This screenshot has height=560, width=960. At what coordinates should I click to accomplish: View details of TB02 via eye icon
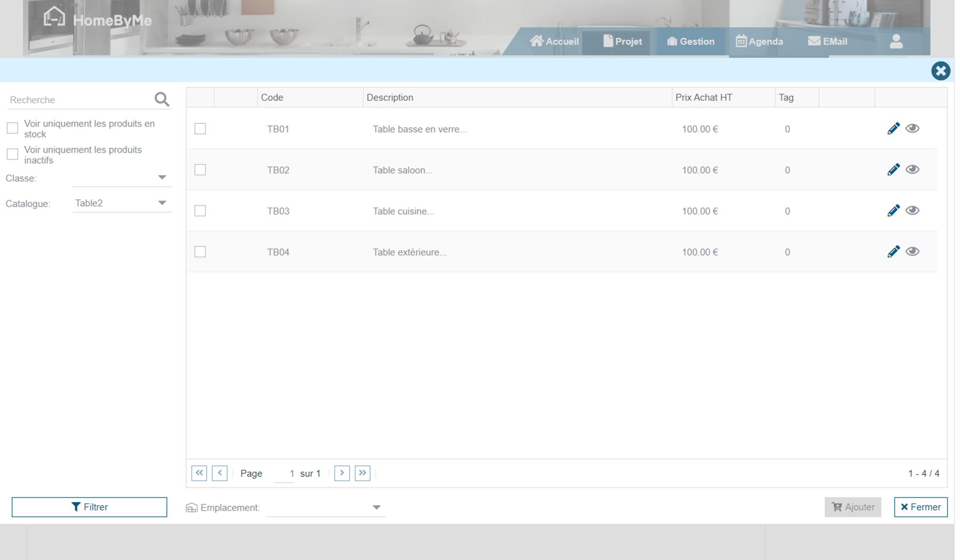pyautogui.click(x=912, y=170)
